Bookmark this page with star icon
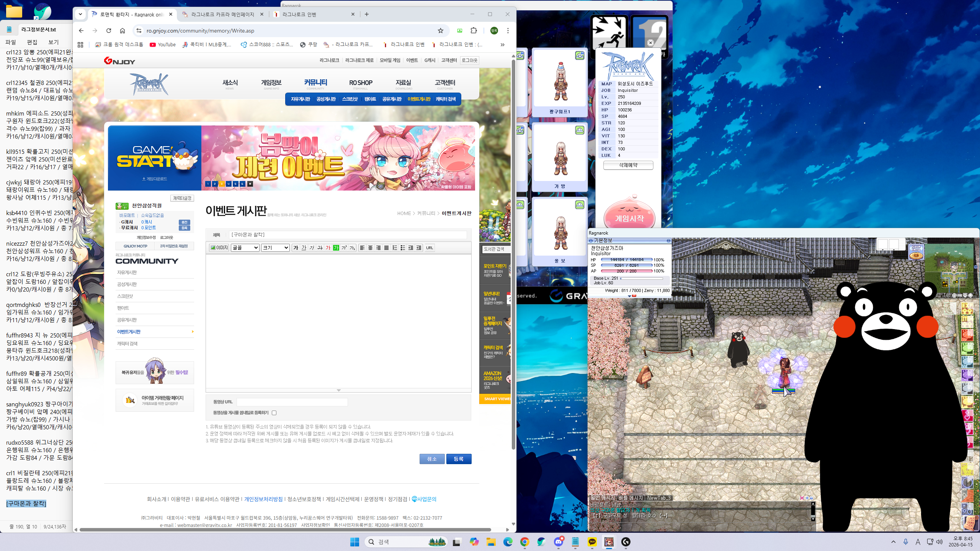The width and height of the screenshot is (980, 551). click(x=441, y=31)
